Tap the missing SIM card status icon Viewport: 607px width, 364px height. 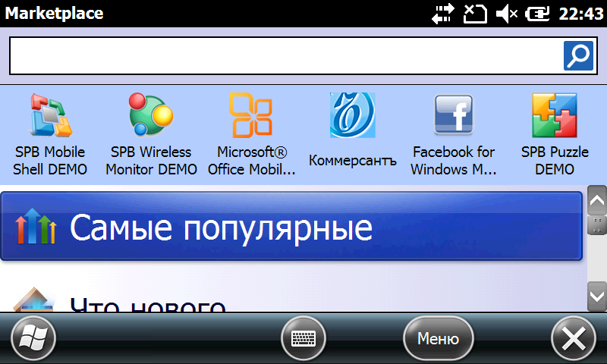coord(475,14)
